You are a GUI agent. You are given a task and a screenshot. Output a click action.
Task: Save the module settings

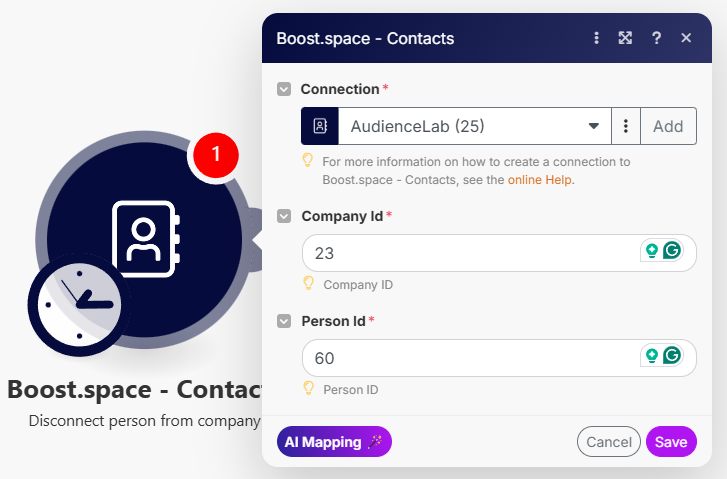tap(671, 442)
